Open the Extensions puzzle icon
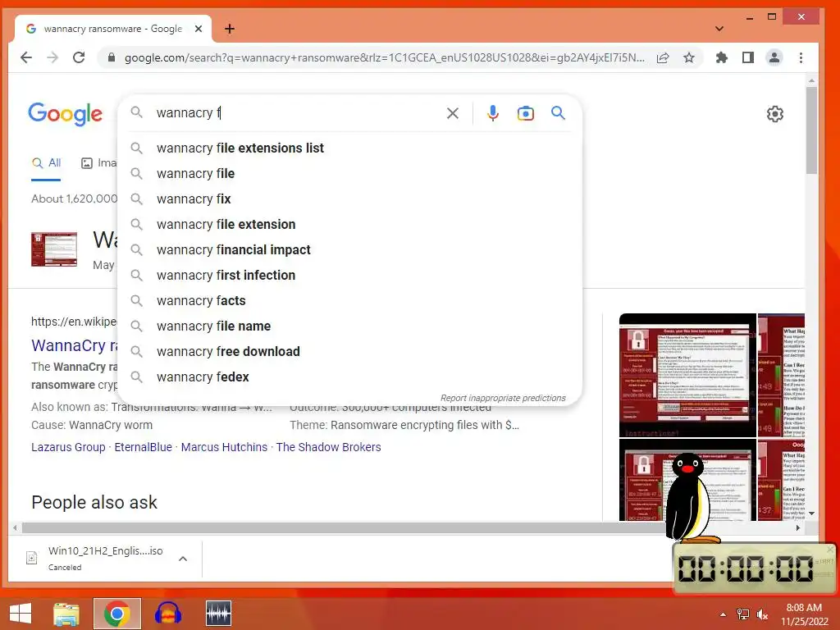 click(x=722, y=57)
